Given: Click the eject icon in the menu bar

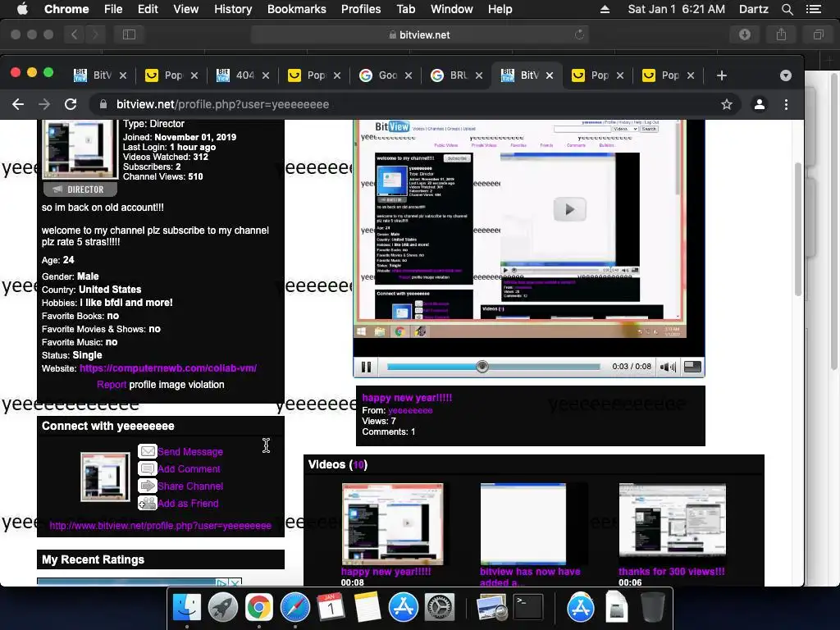Looking at the screenshot, I should pos(605,9).
